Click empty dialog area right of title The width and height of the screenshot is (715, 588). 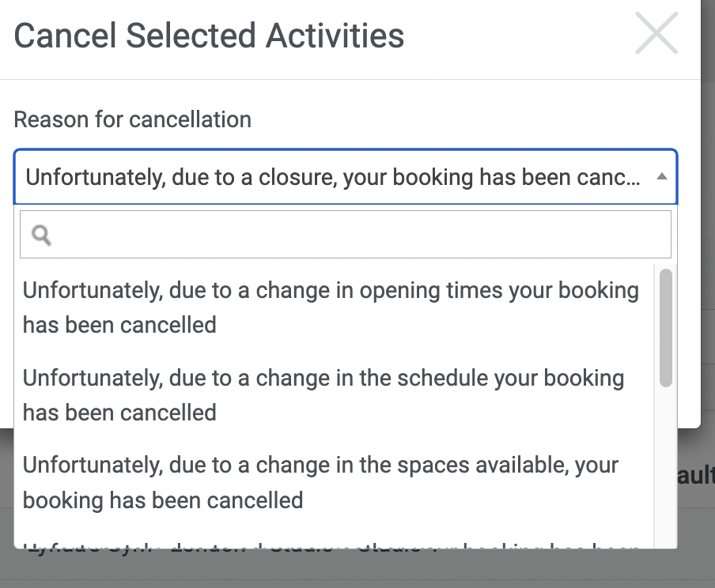pyautogui.click(x=520, y=36)
